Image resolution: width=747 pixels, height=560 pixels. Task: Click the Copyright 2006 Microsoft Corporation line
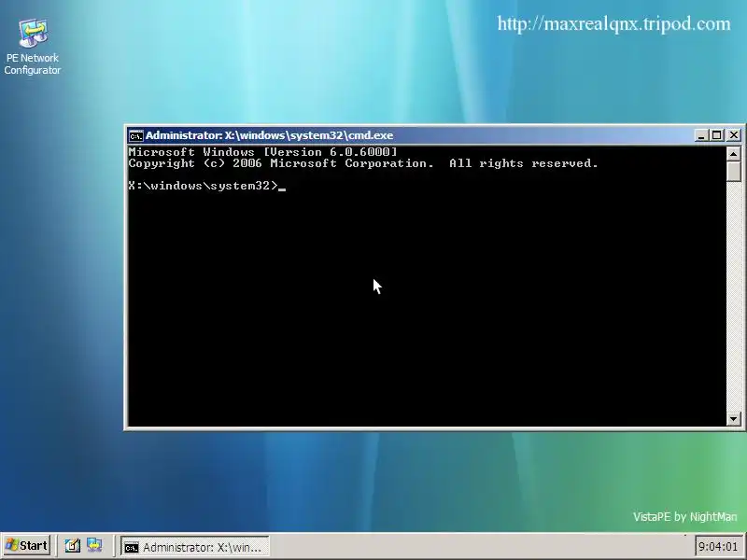click(x=363, y=163)
